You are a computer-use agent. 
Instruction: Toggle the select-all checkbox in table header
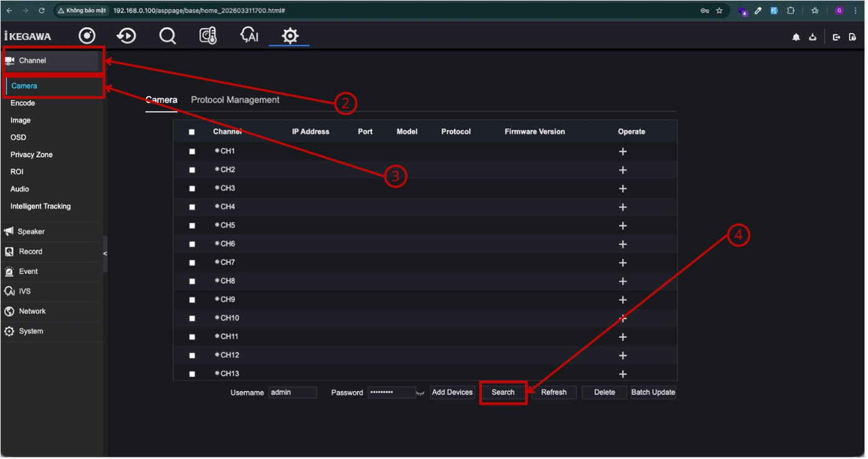[x=192, y=132]
